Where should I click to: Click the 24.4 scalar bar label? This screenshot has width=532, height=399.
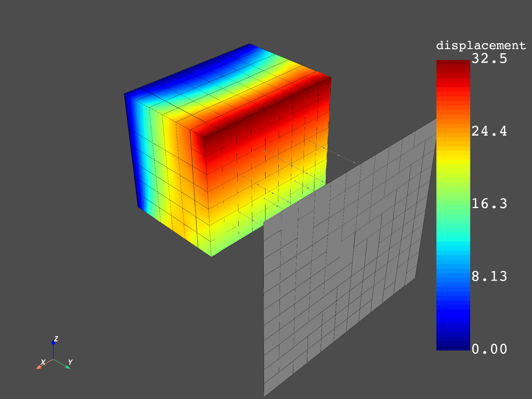point(489,131)
